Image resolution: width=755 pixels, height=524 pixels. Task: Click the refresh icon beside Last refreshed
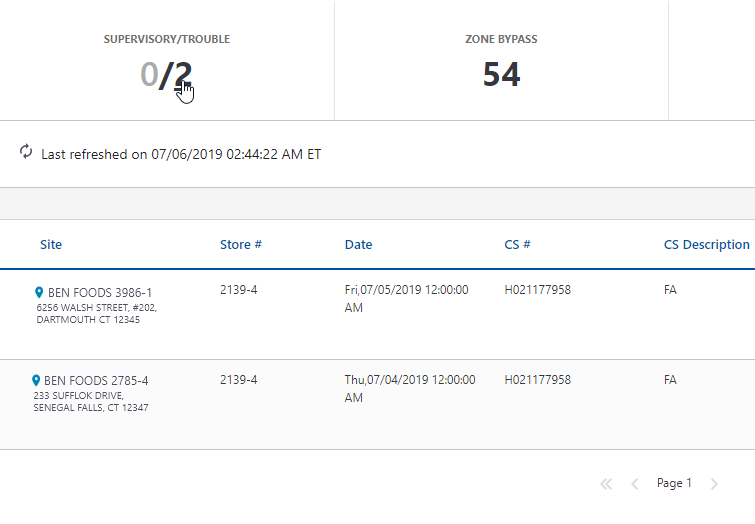click(x=26, y=152)
